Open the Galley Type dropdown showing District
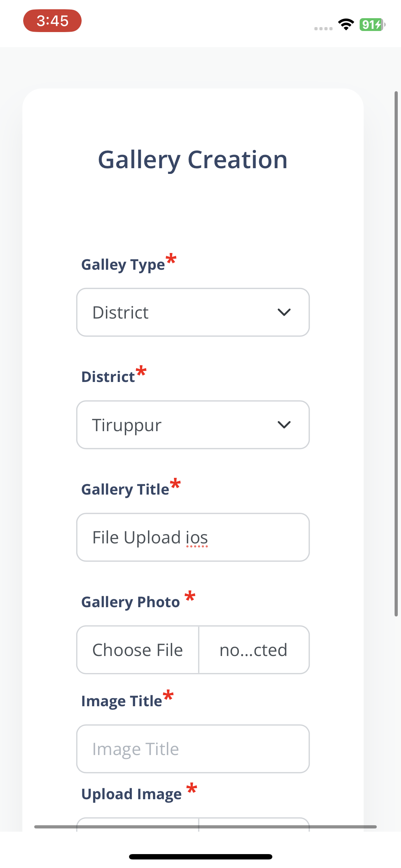The width and height of the screenshot is (401, 868). (x=193, y=312)
